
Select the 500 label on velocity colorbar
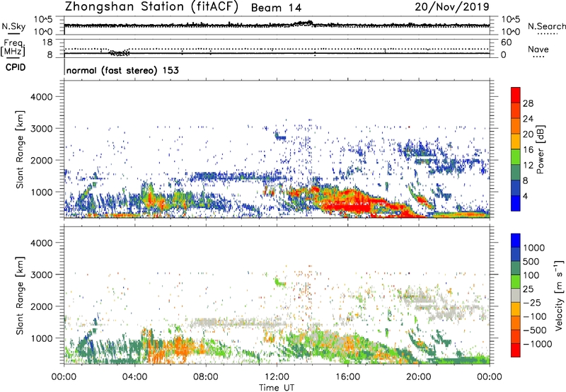pyautogui.click(x=531, y=262)
